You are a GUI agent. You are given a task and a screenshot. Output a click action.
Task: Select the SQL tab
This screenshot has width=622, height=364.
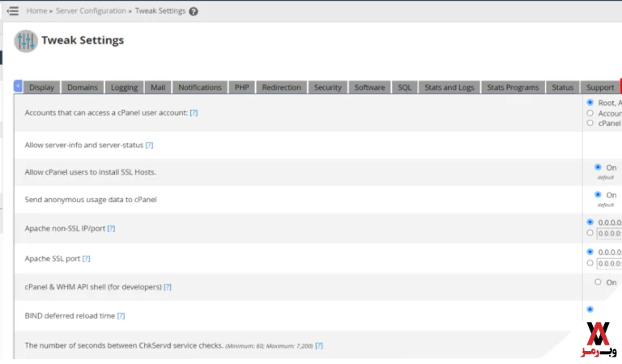pos(405,87)
